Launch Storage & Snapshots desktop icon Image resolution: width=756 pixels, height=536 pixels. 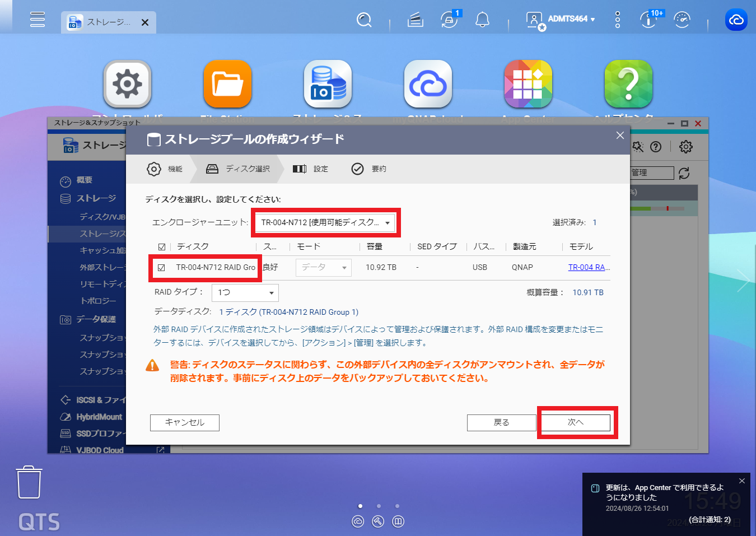(328, 84)
